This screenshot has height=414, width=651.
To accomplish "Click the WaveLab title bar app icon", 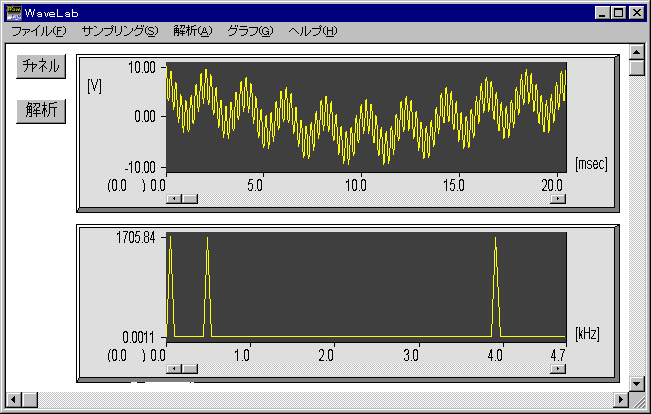I will 13,13.
